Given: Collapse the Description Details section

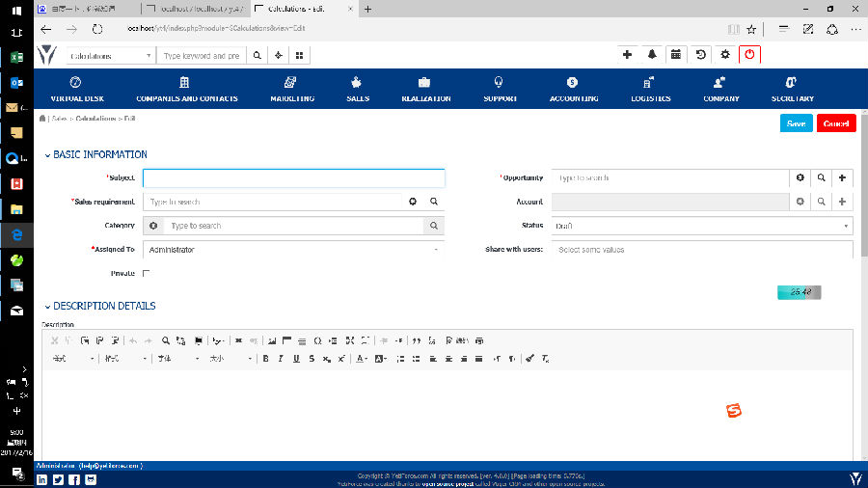Looking at the screenshot, I should pyautogui.click(x=47, y=307).
